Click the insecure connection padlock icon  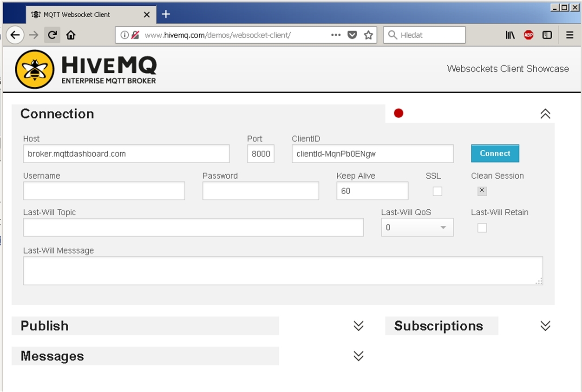pyautogui.click(x=135, y=35)
